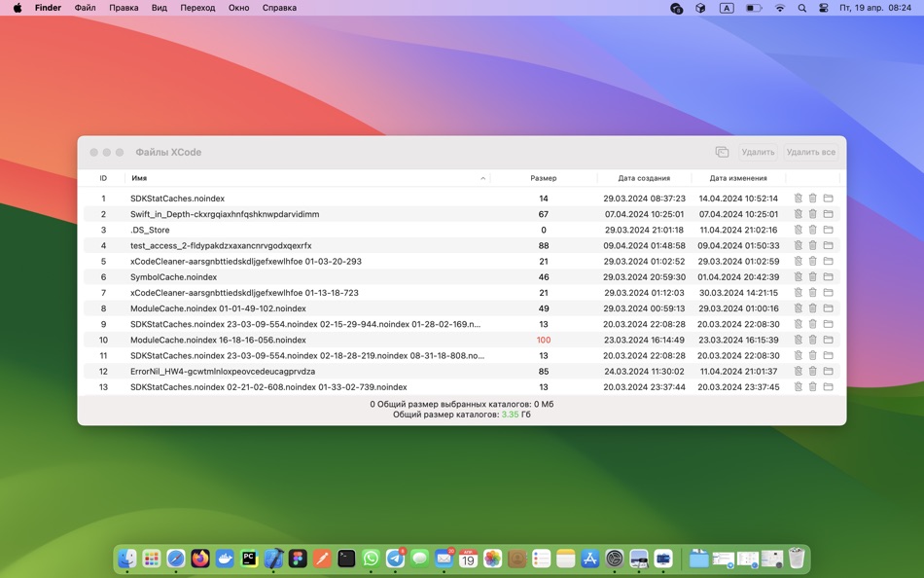This screenshot has height=578, width=924.
Task: Open Wi-Fi status in the menu bar
Action: click(780, 8)
